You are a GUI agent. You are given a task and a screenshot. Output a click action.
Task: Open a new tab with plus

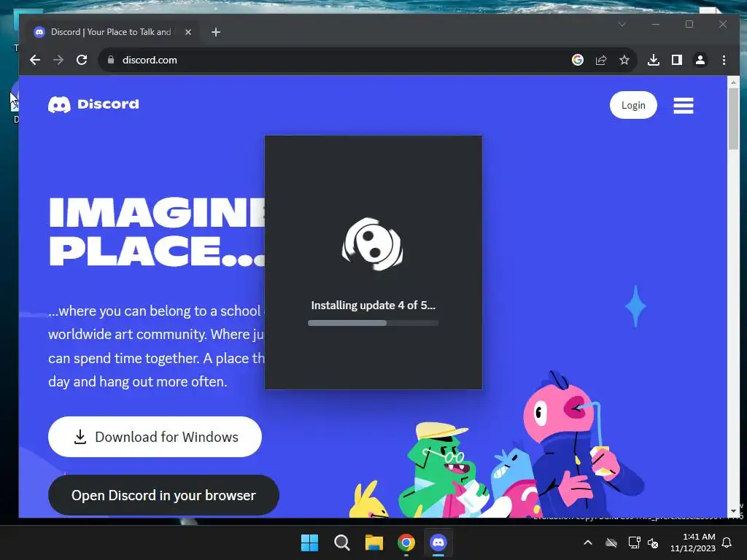coord(216,32)
